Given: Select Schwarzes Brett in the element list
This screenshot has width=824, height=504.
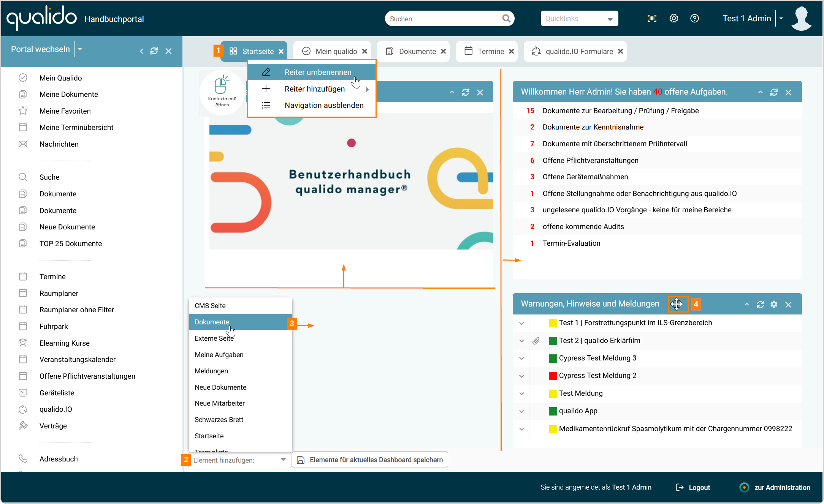Looking at the screenshot, I should [x=240, y=420].
